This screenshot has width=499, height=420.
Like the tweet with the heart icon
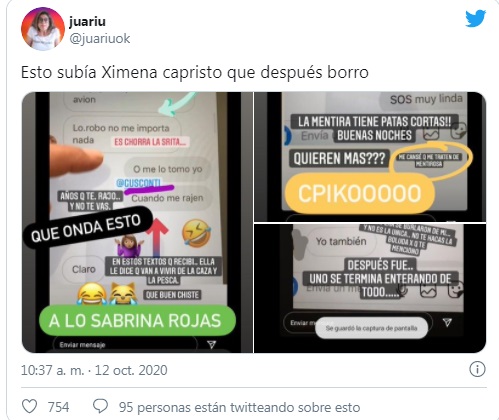tap(29, 407)
